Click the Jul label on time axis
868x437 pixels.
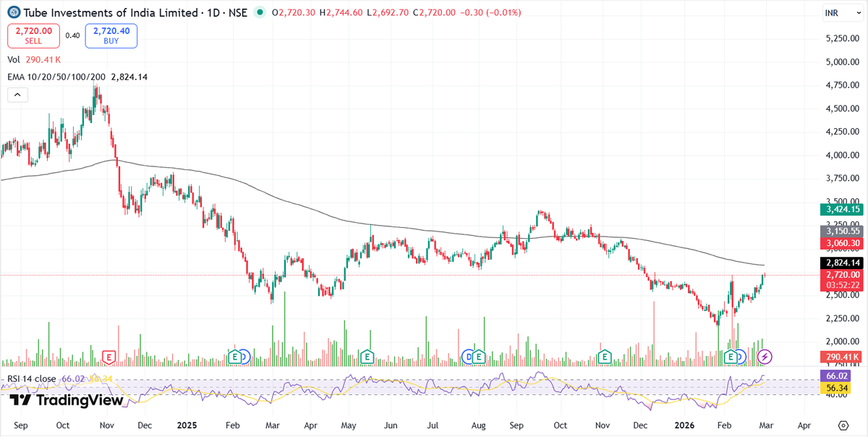point(433,425)
